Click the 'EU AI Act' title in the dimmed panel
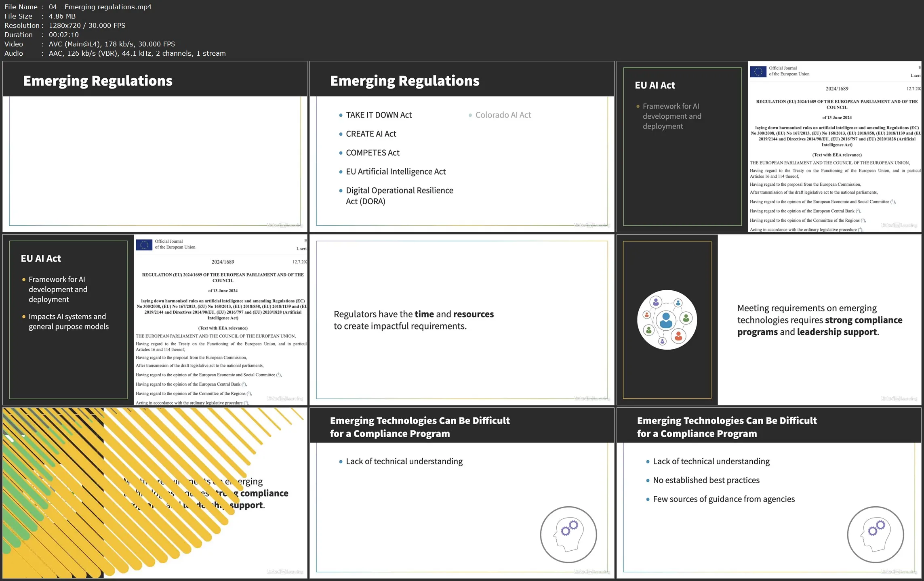924x581 pixels. 655,85
